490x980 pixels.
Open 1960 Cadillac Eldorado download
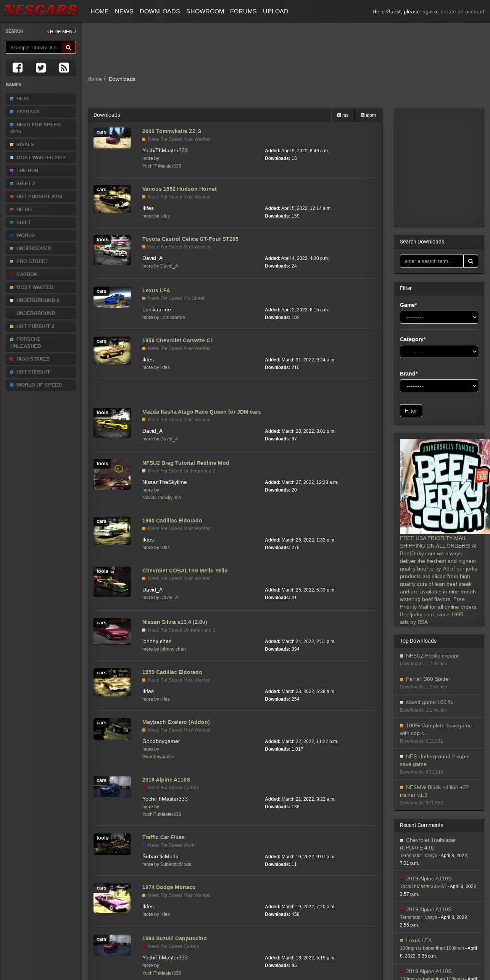(x=172, y=521)
